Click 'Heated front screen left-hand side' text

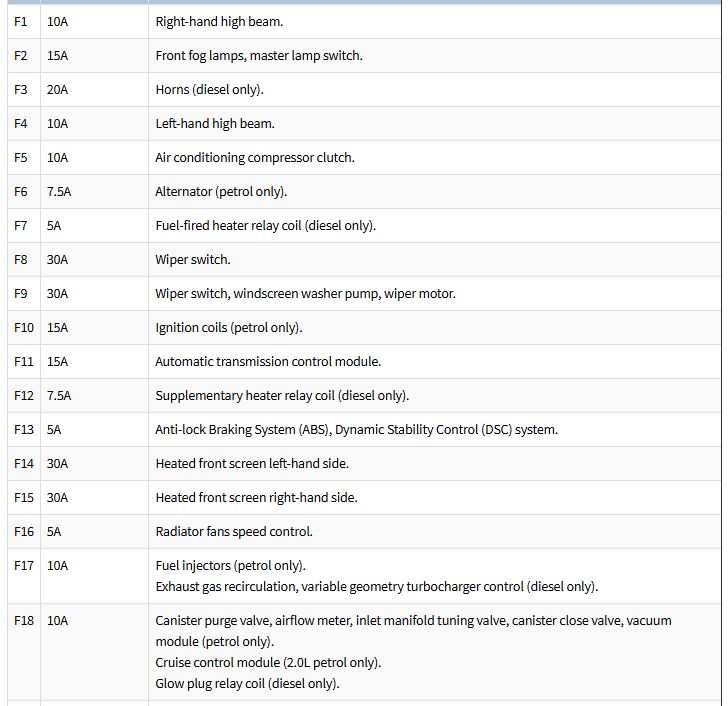pyautogui.click(x=251, y=463)
